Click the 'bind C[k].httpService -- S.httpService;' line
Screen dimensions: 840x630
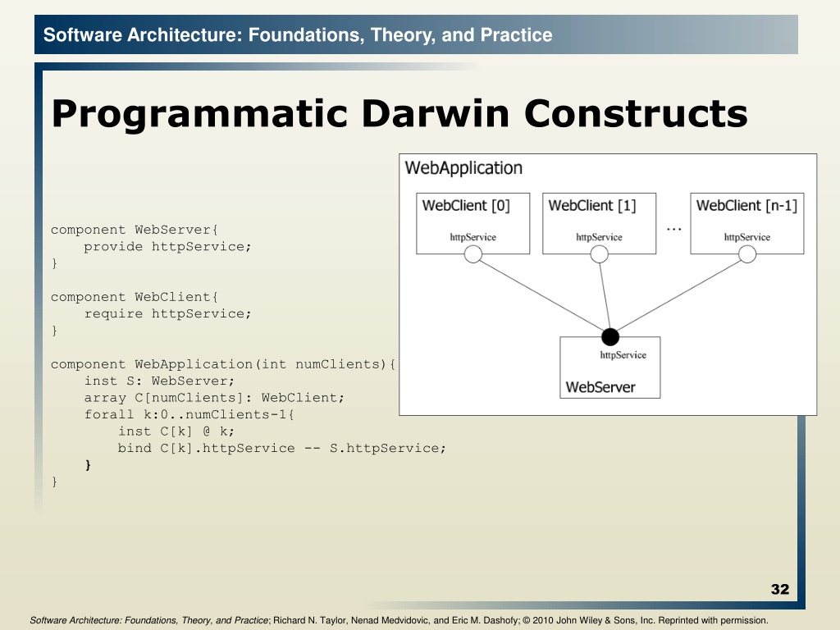pyautogui.click(x=282, y=448)
